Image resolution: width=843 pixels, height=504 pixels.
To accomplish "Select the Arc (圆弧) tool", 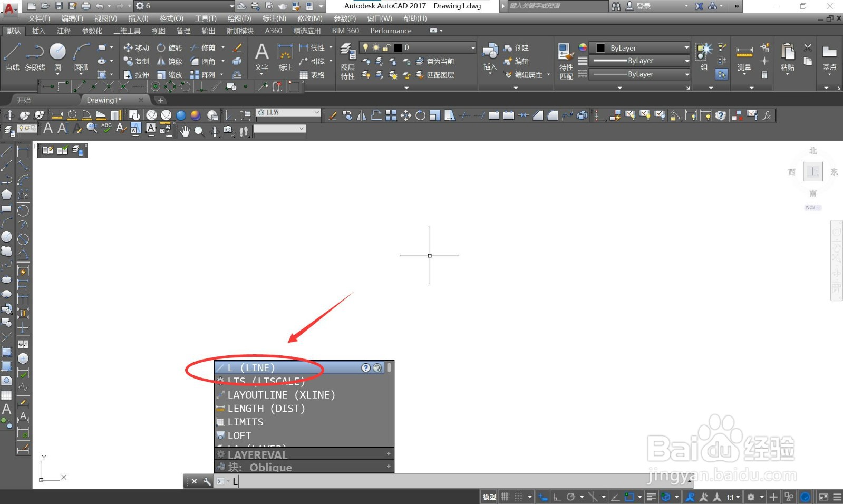I will coord(81,57).
